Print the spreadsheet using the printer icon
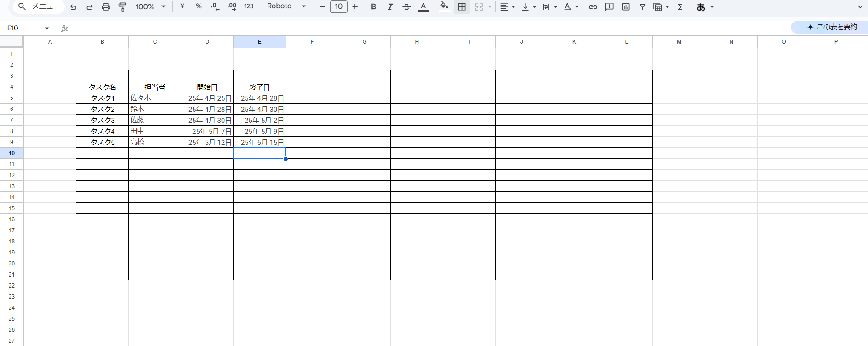This screenshot has width=868, height=346. point(106,7)
